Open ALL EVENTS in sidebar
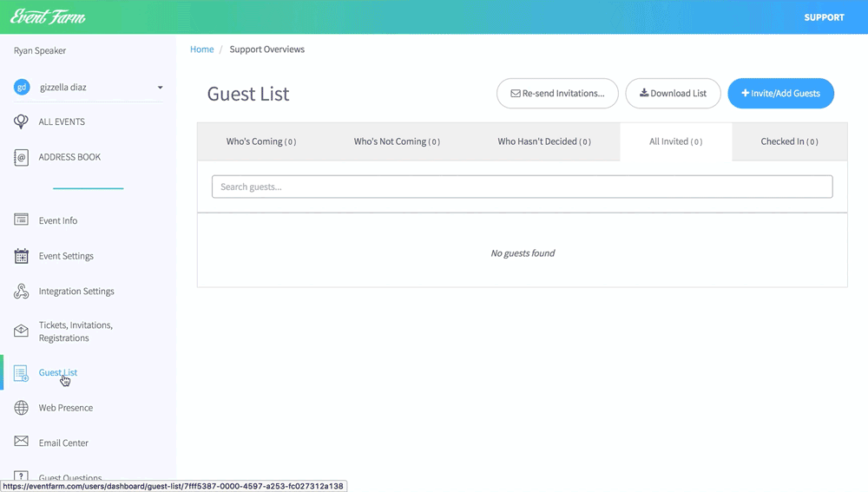868x492 pixels. click(x=62, y=121)
